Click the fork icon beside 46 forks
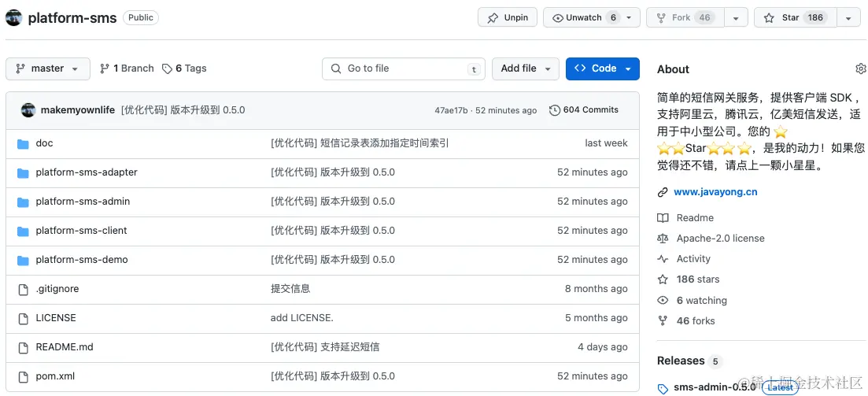 tap(663, 320)
